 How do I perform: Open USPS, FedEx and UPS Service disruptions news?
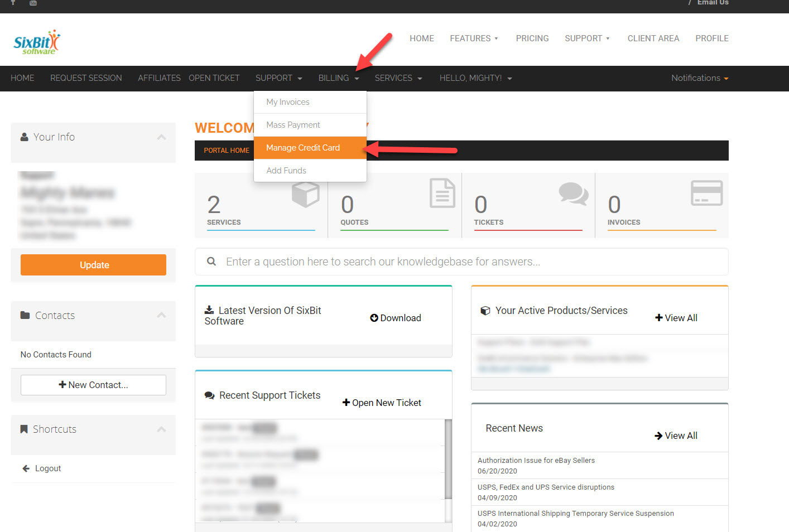pyautogui.click(x=546, y=487)
